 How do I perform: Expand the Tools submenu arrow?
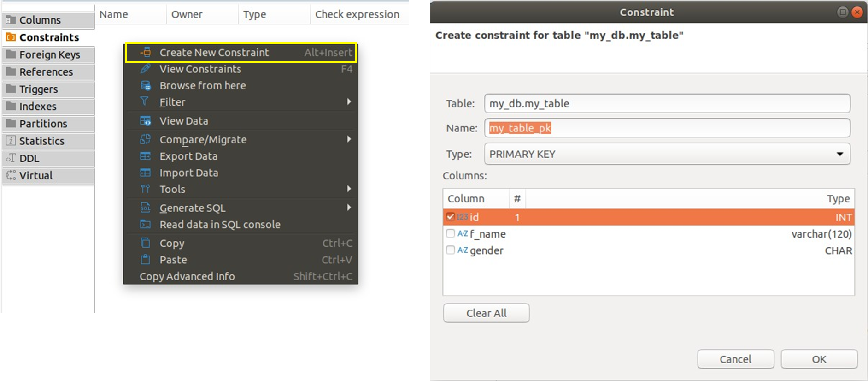[x=349, y=189]
